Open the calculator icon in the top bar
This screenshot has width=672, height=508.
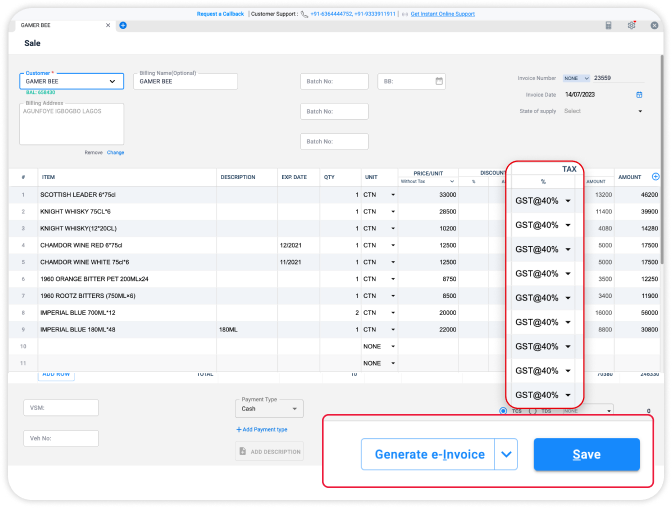(609, 25)
